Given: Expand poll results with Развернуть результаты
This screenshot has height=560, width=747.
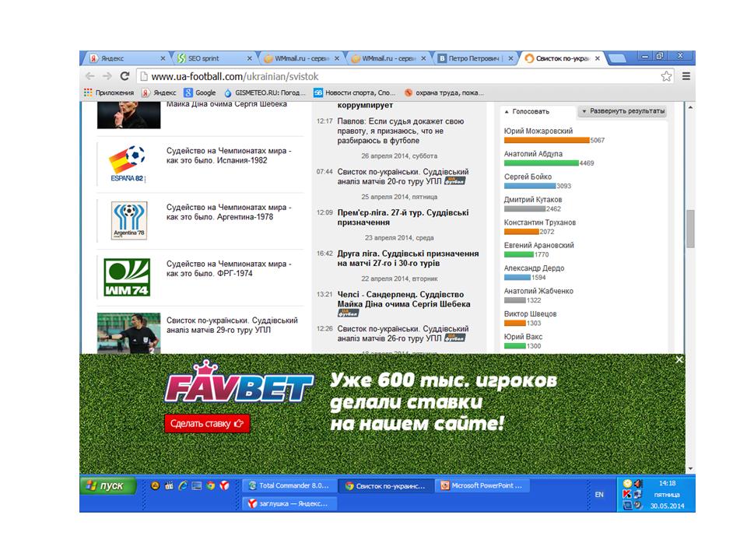Looking at the screenshot, I should tap(622, 111).
